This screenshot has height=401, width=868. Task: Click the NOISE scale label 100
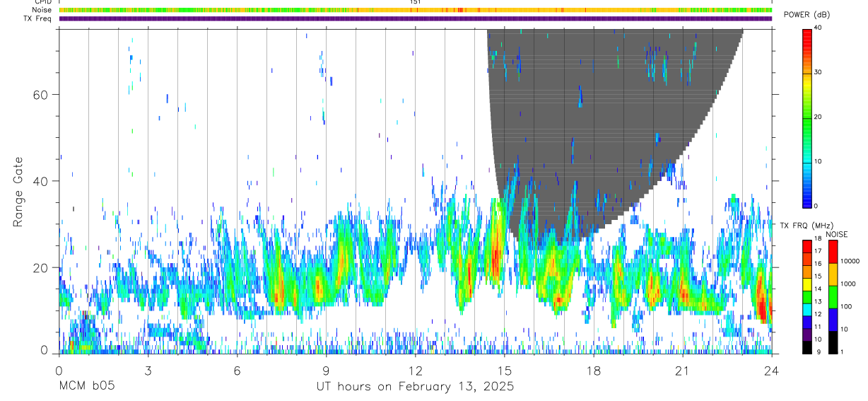point(847,307)
